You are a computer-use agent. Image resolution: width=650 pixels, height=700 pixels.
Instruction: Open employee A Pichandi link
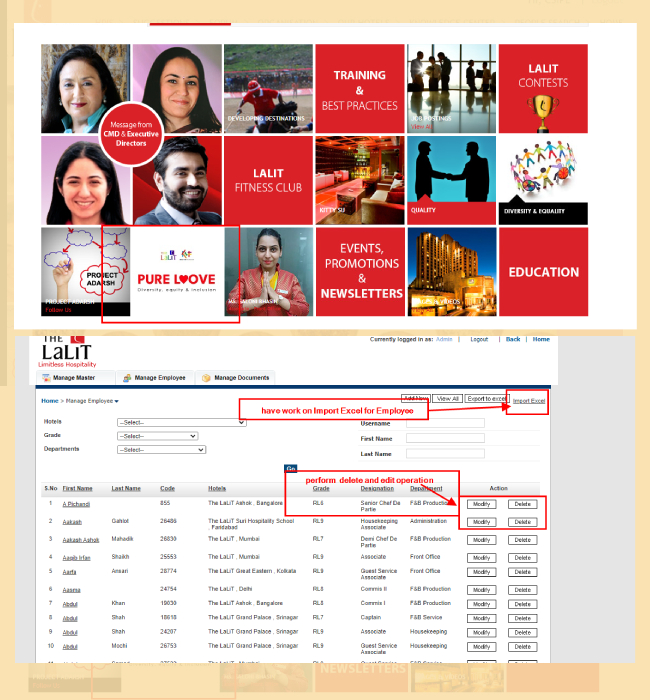click(x=76, y=504)
